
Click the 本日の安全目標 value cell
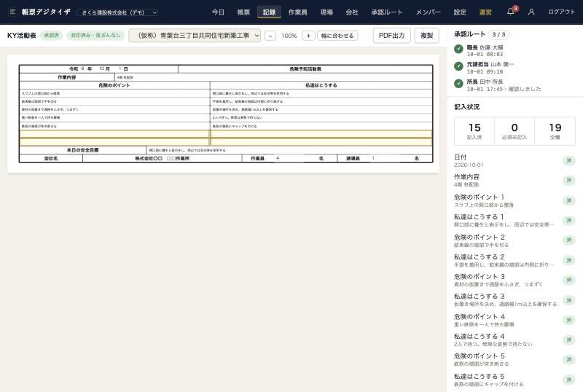289,150
